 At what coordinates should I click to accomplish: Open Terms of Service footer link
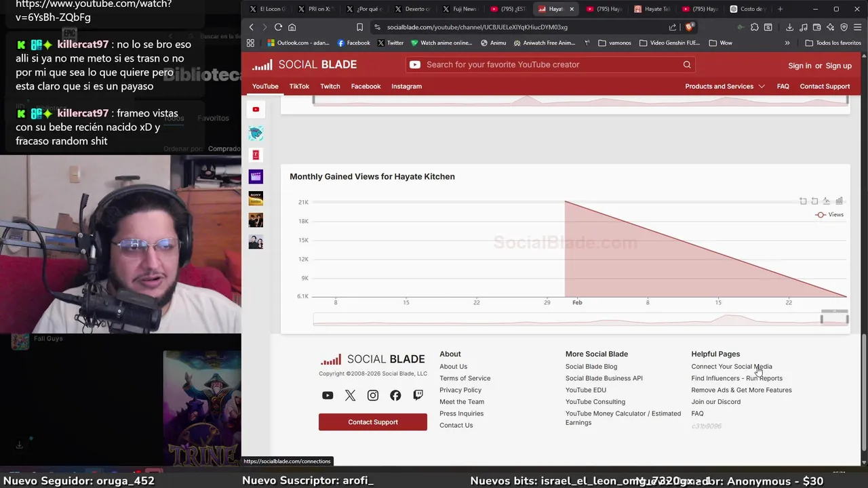tap(465, 378)
